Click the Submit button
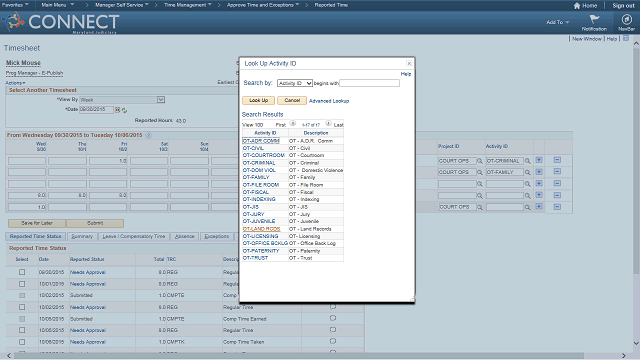This screenshot has width=640, height=360. [95, 223]
